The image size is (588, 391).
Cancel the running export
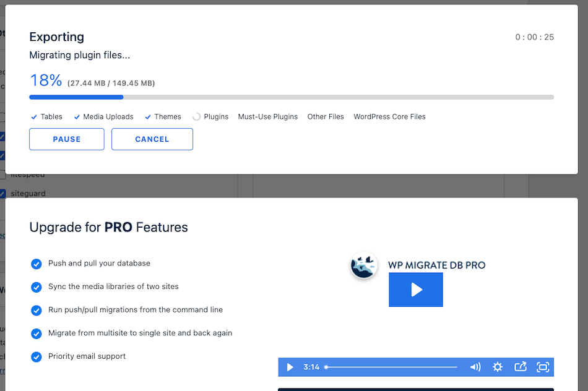(152, 139)
